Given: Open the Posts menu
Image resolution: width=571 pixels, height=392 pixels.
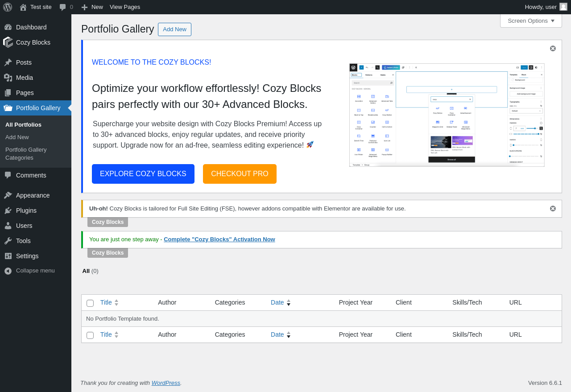Looking at the screenshot, I should [x=36, y=62].
